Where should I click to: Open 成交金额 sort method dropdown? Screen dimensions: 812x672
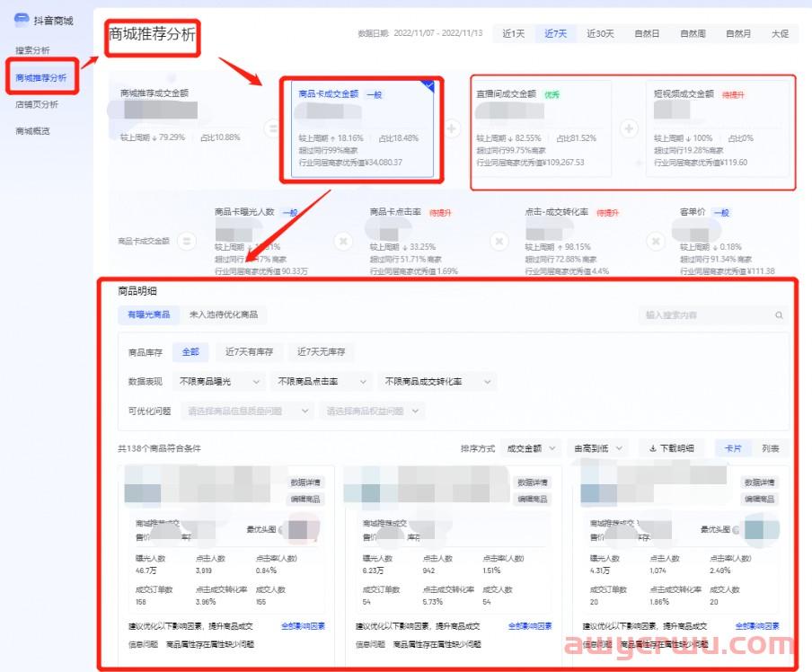tap(531, 448)
